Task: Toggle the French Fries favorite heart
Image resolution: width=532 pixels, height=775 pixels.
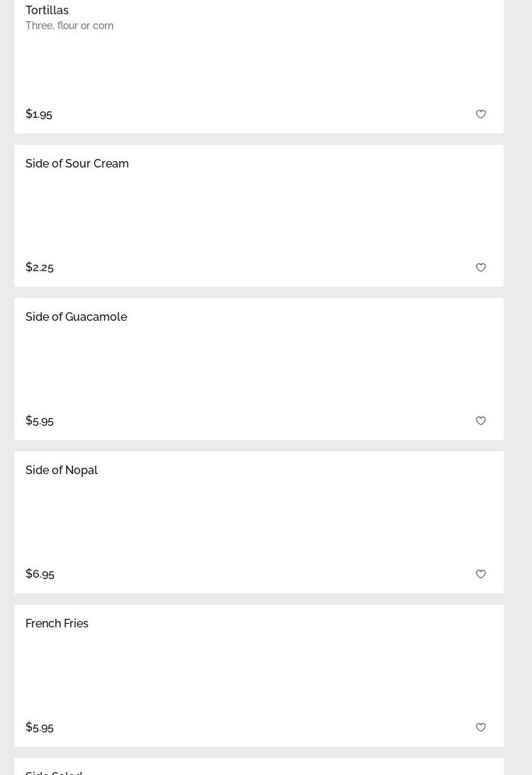Action: click(481, 727)
